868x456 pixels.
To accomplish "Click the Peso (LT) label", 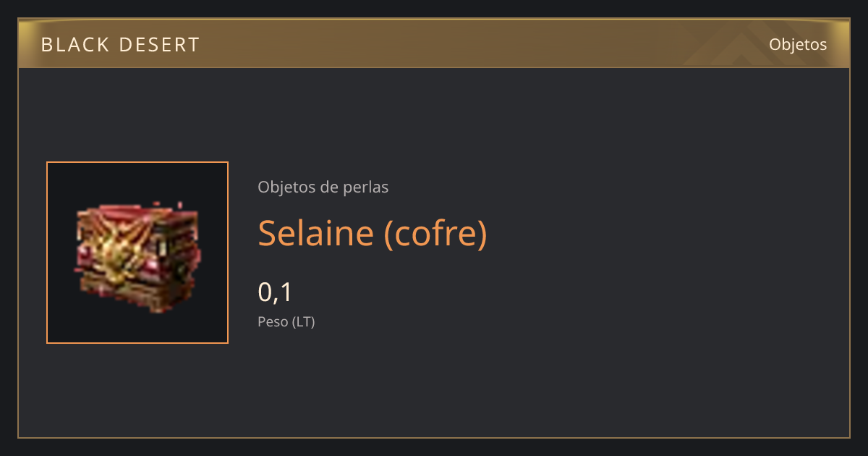I will pos(286,321).
